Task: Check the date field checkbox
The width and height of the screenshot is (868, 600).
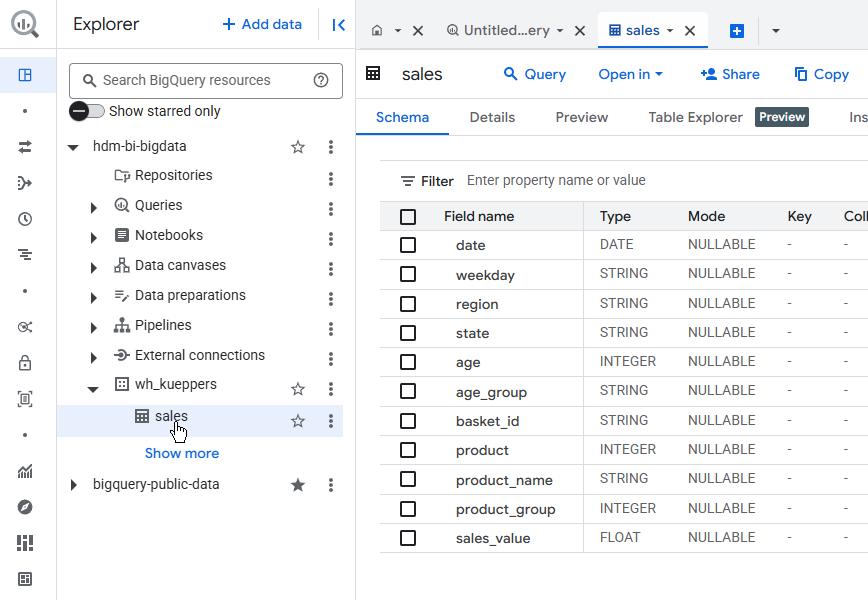Action: point(408,245)
